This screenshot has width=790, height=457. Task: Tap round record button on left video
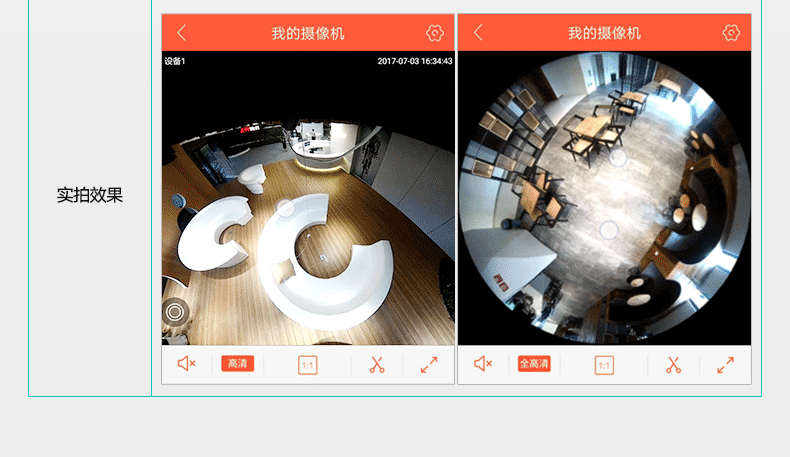(x=175, y=311)
